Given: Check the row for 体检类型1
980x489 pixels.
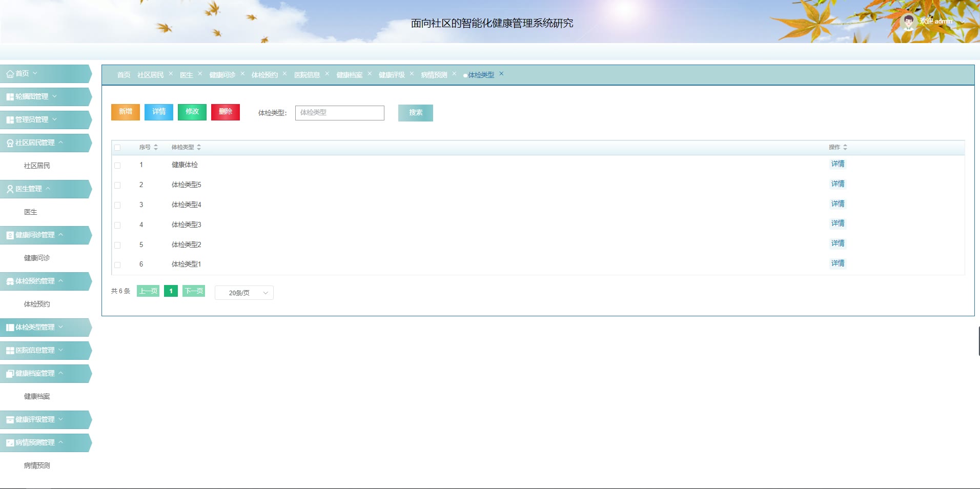Looking at the screenshot, I should 117,265.
